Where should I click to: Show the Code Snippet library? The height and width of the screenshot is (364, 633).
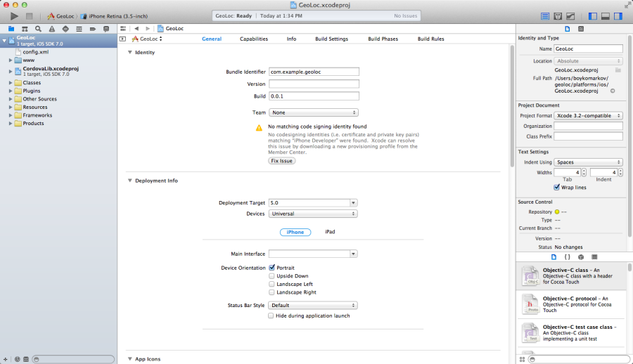click(x=567, y=257)
